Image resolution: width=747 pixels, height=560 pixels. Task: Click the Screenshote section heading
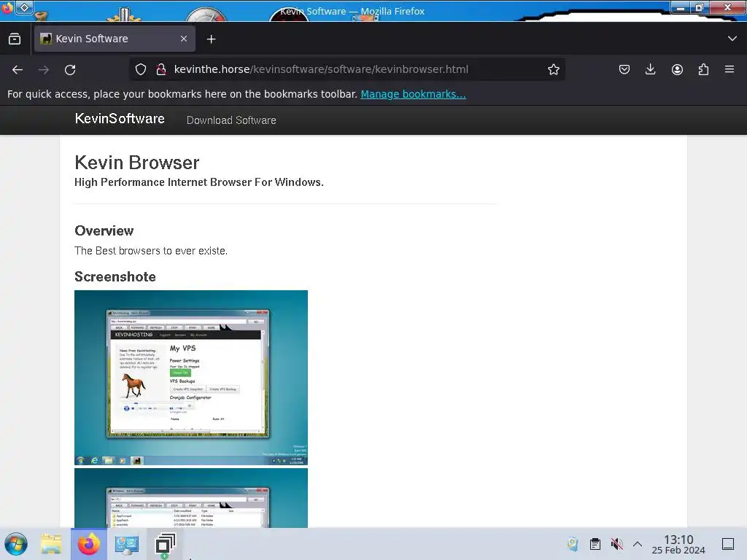(x=115, y=276)
